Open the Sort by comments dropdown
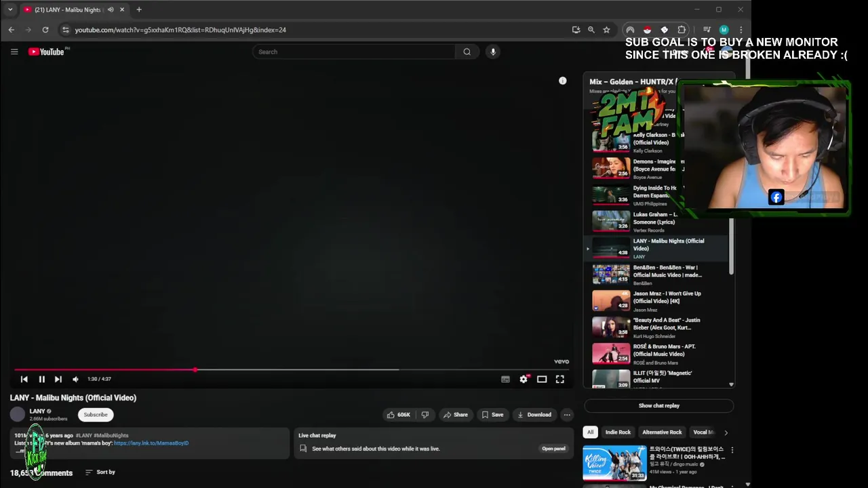This screenshot has width=868, height=488. click(100, 472)
